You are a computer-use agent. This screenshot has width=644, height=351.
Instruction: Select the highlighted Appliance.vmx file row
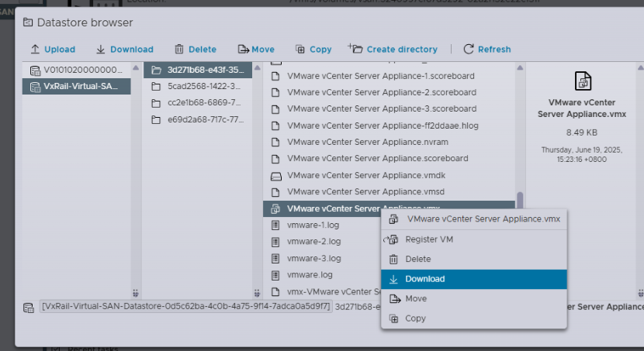(389, 208)
